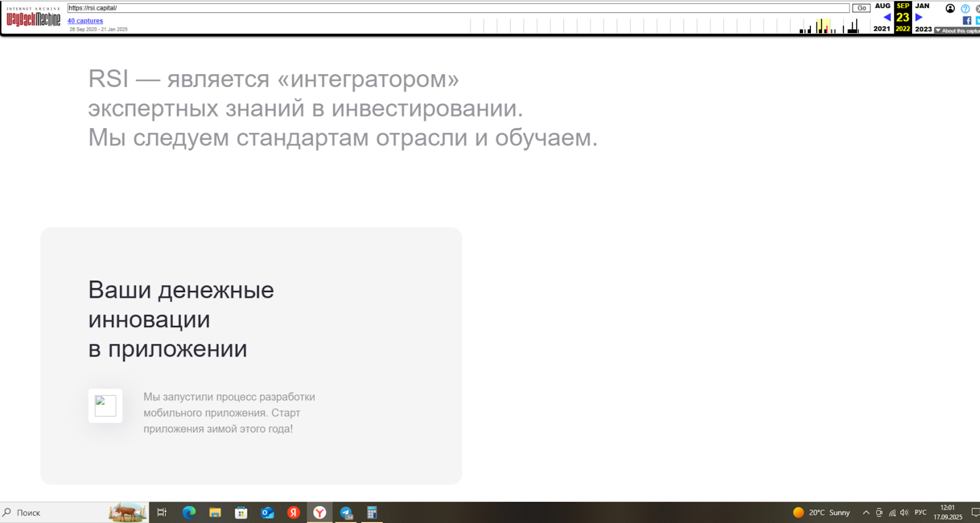Open the Wayback user account icon
980x523 pixels.
point(950,9)
